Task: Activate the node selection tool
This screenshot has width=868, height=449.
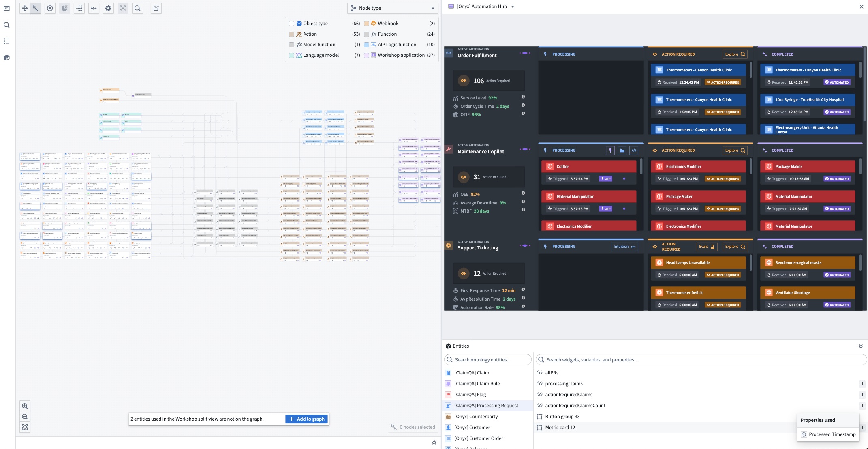Action: 35,8
